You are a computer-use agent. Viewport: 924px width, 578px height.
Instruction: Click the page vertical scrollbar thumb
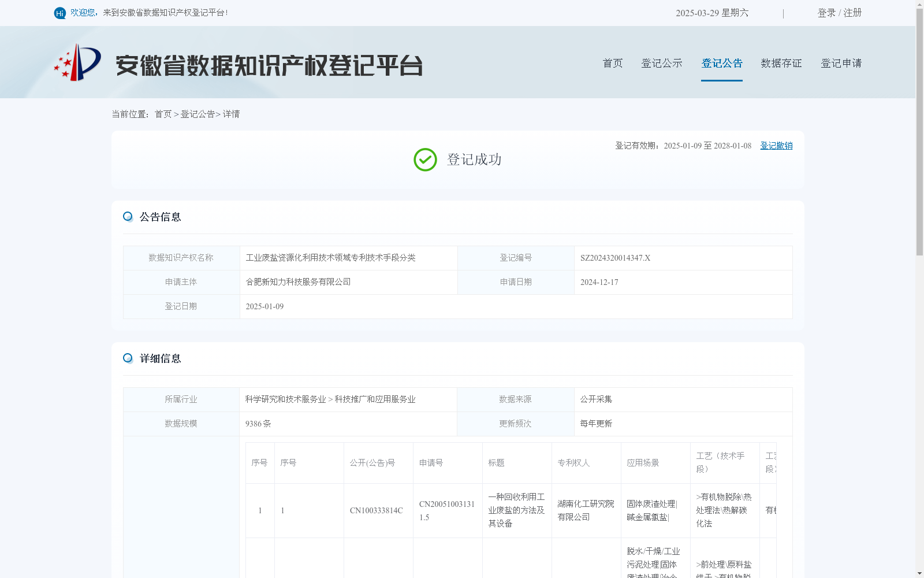coord(919,132)
